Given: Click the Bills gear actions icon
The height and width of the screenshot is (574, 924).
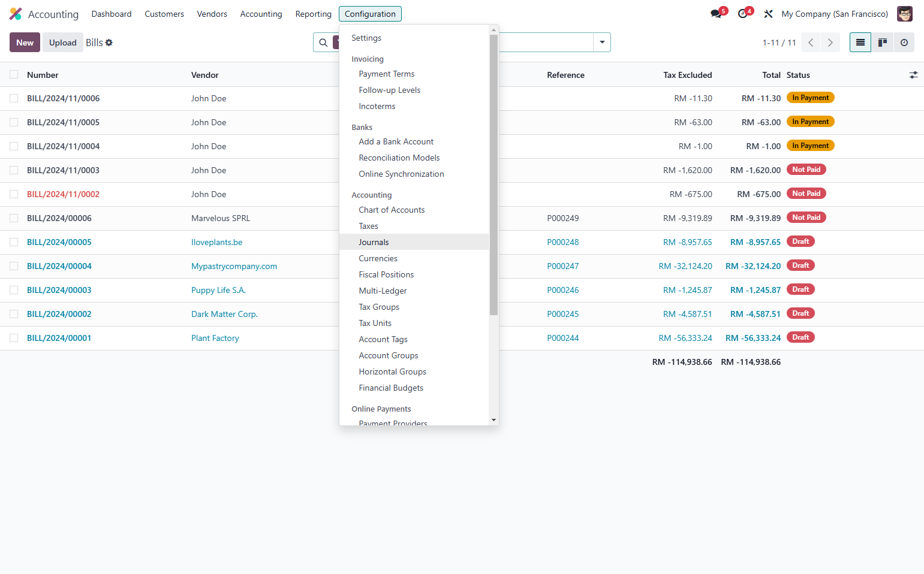Looking at the screenshot, I should pyautogui.click(x=109, y=43).
